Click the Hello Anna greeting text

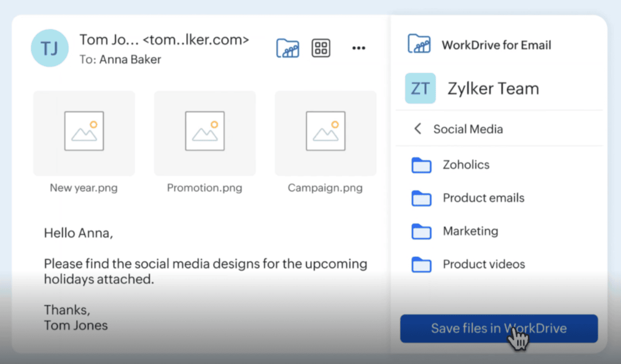pos(78,233)
